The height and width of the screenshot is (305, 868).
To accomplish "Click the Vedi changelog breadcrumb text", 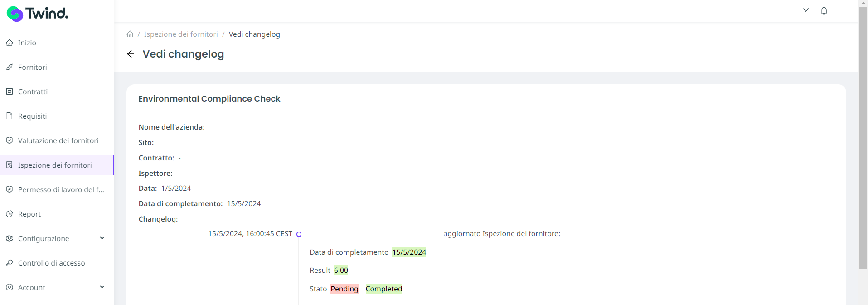I will [x=254, y=34].
